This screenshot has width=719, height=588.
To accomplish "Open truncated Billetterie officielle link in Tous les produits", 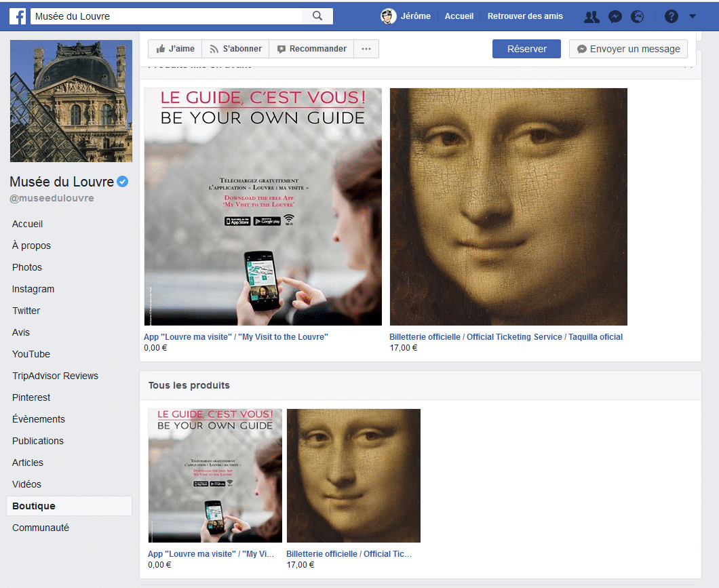I will (x=349, y=553).
